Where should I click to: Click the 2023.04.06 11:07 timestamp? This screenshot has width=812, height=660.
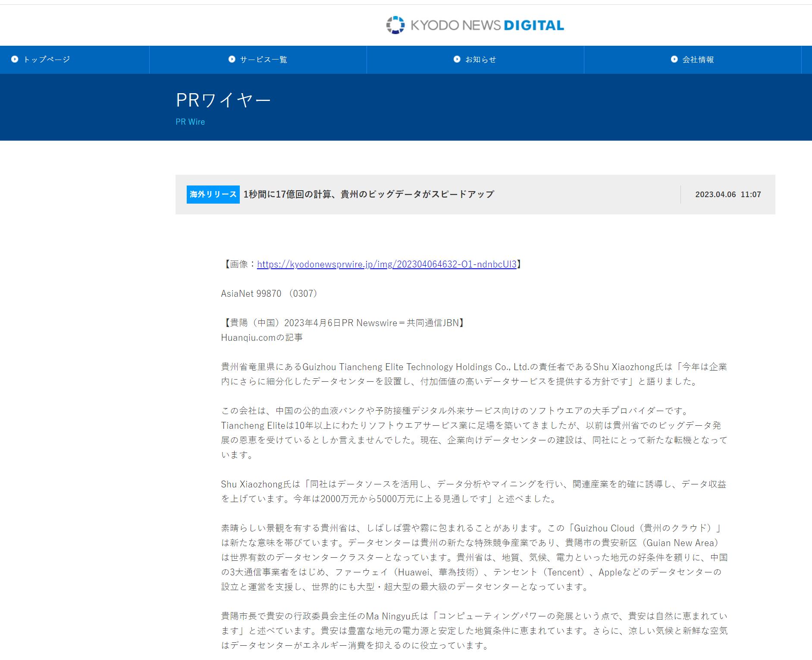click(x=728, y=195)
